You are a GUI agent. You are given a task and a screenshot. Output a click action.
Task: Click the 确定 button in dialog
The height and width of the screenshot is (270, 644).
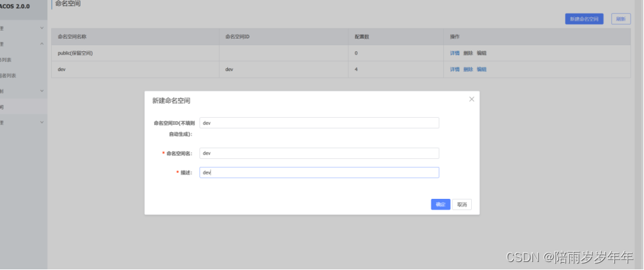click(440, 205)
